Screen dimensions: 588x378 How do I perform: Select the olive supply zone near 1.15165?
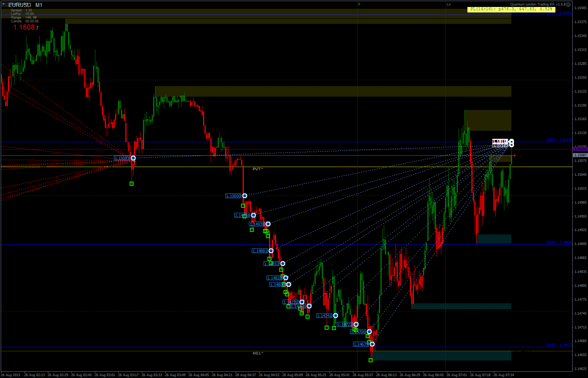pyautogui.click(x=488, y=121)
